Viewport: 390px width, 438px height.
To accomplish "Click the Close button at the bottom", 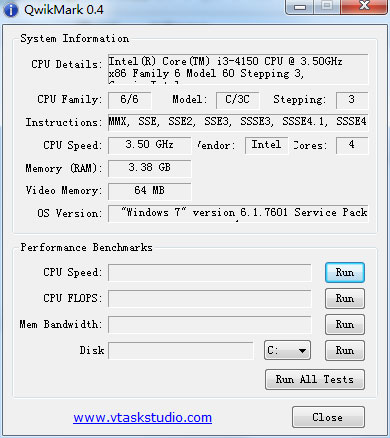I will 328,417.
